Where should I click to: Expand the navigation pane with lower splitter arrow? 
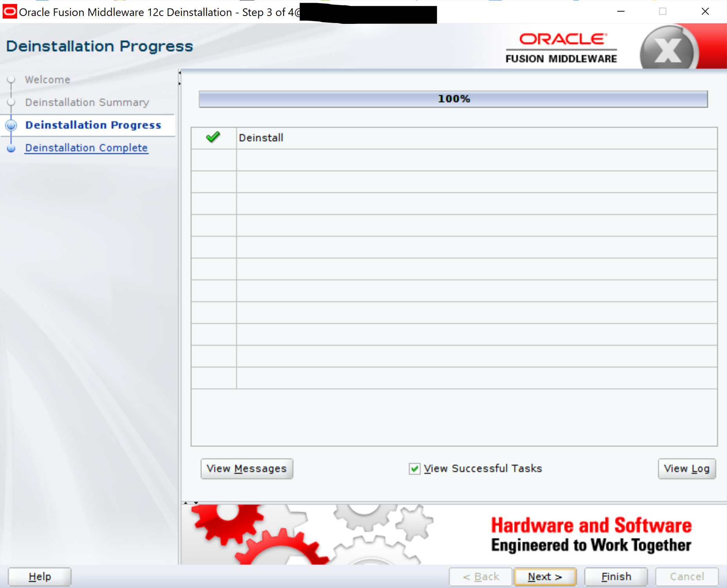pos(180,83)
